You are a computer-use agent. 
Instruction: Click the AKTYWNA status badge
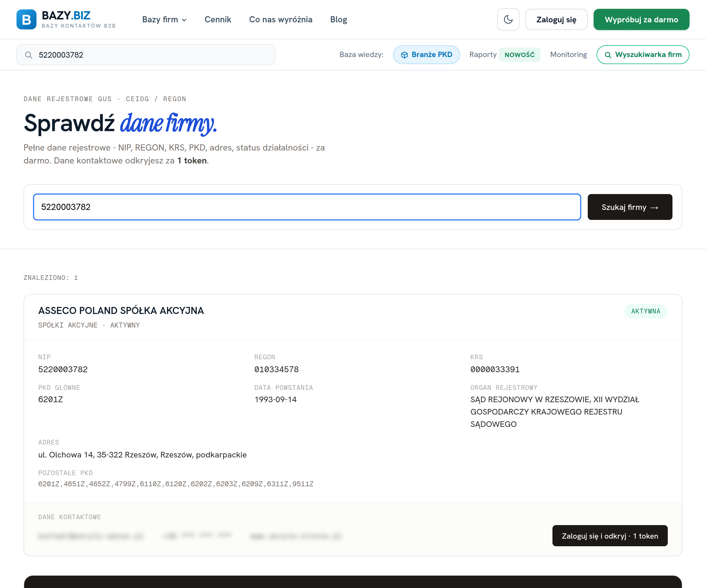(x=646, y=311)
